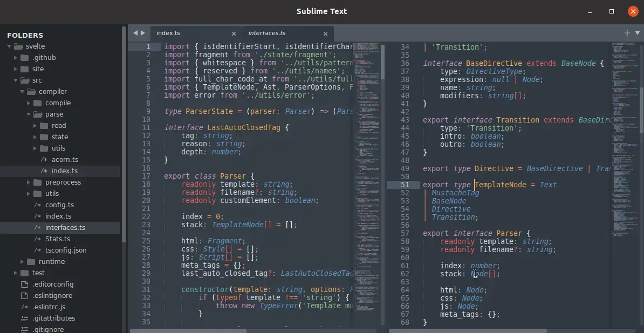Expand the compile folder arrow
This screenshot has height=333, width=644.
click(29, 103)
